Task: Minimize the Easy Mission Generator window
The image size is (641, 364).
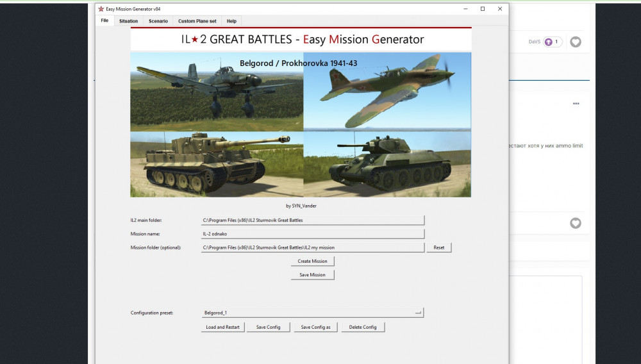Action: point(465,8)
